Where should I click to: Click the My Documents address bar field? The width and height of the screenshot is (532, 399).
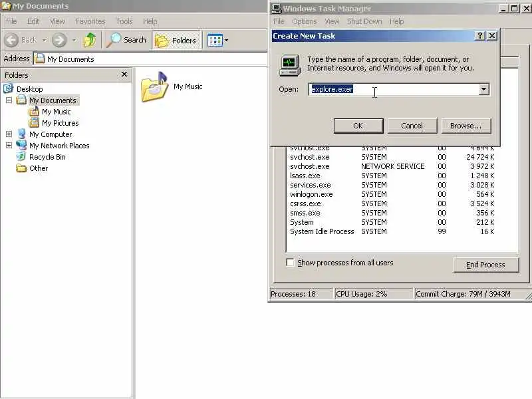(x=151, y=59)
